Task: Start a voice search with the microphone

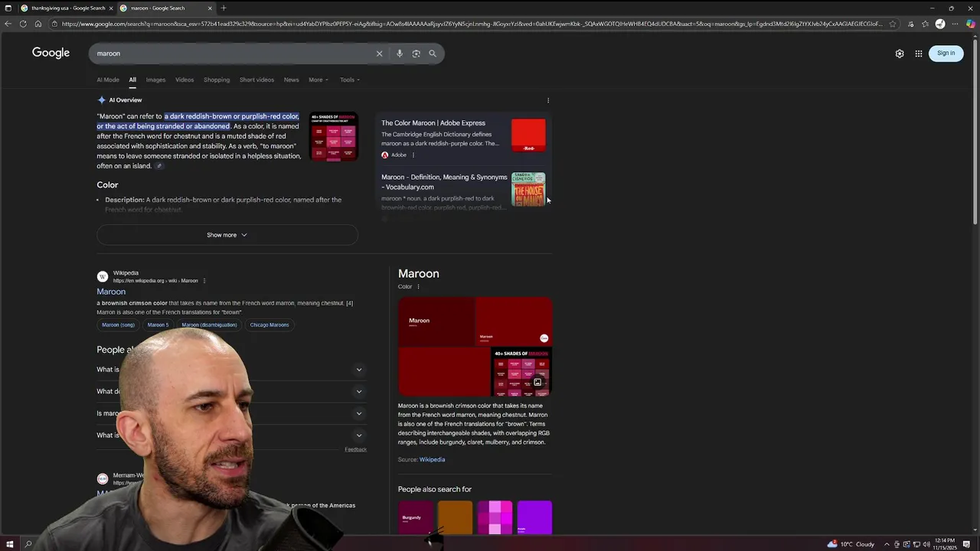Action: [400, 54]
